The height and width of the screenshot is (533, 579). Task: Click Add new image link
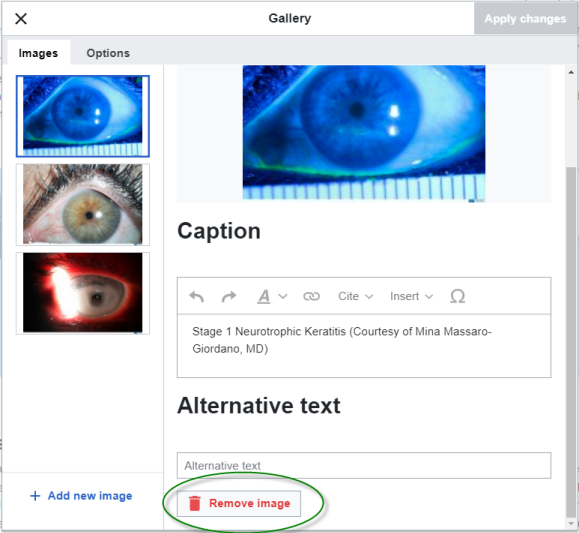81,496
